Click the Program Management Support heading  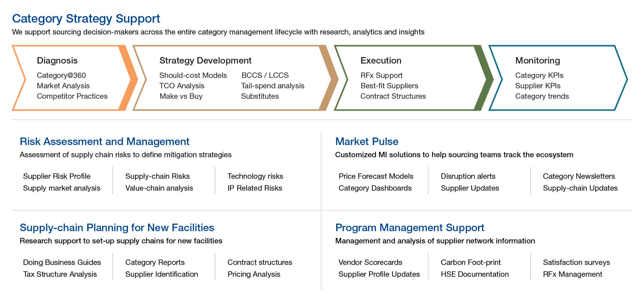point(410,228)
